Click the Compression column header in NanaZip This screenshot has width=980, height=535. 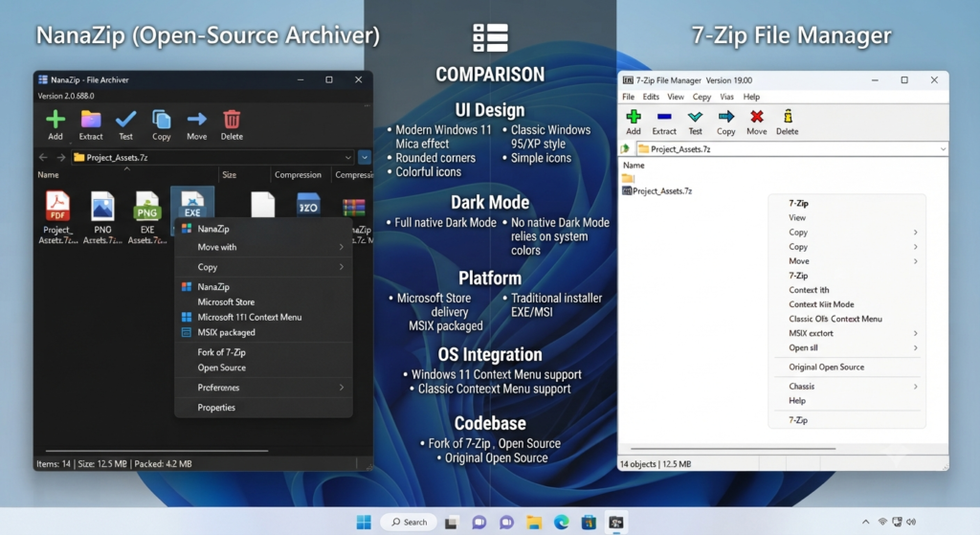[299, 175]
